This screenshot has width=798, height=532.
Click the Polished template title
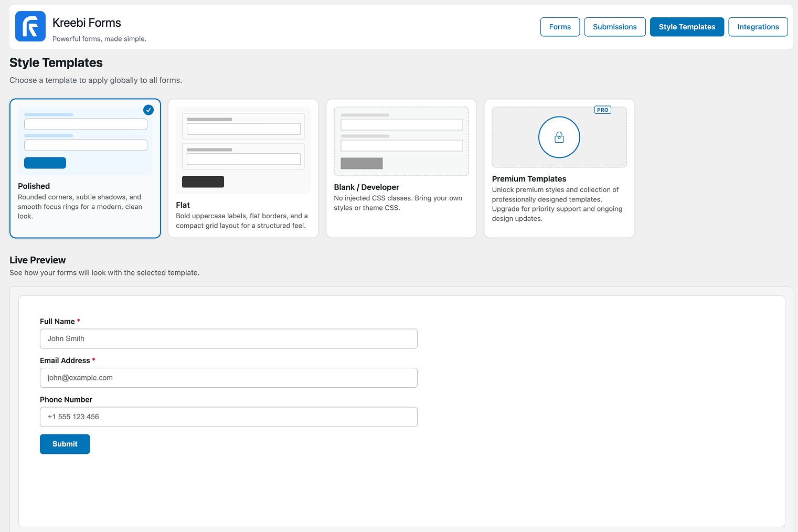(34, 186)
